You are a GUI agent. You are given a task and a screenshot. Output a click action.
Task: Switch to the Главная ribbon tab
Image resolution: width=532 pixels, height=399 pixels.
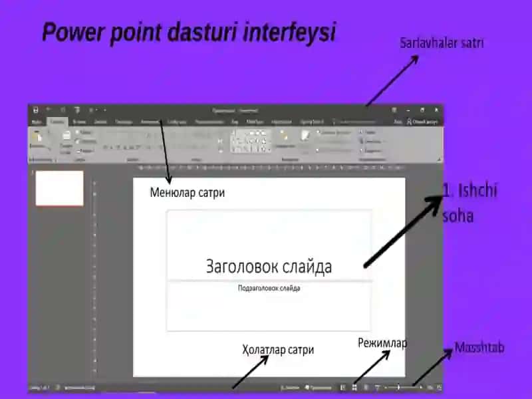pos(57,122)
